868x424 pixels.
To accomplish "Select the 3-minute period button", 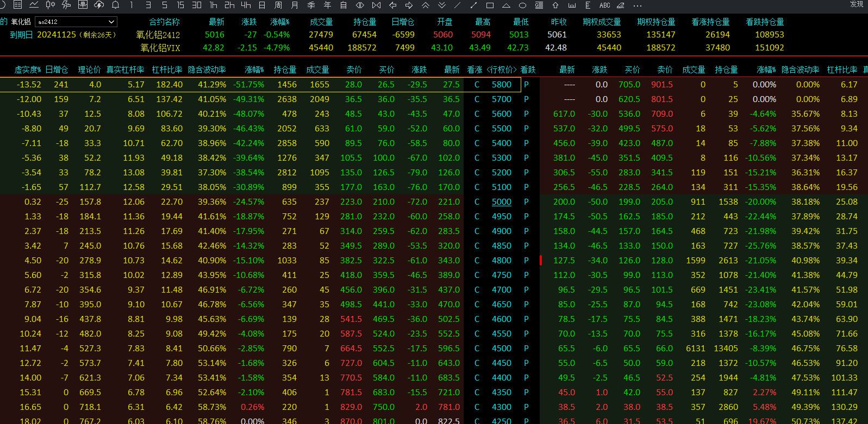I will [x=148, y=5].
